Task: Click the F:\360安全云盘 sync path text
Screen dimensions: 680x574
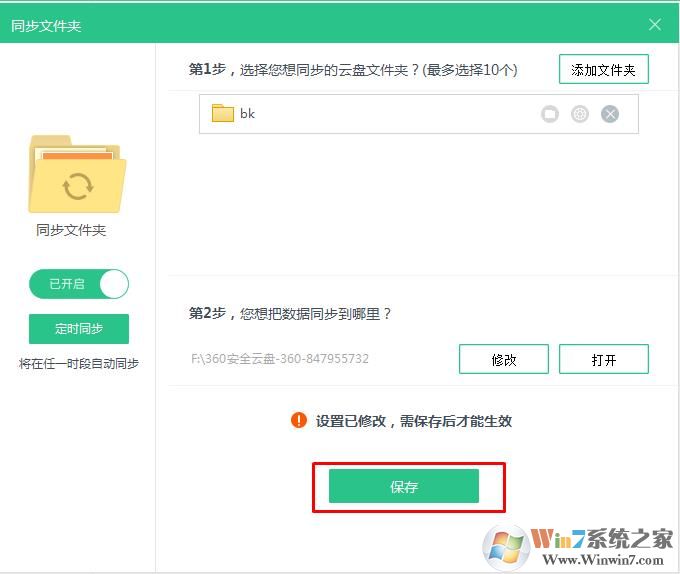Action: [x=279, y=359]
